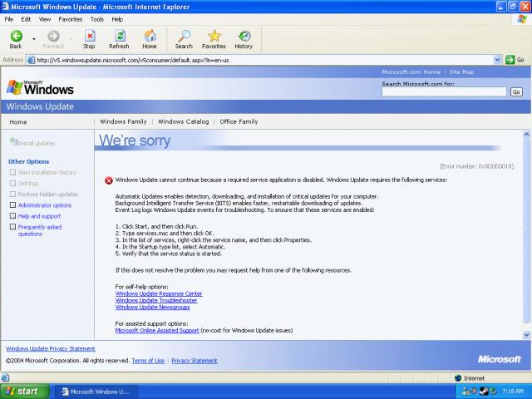532x399 pixels.
Task: Open the Tools menu
Action: [97, 19]
